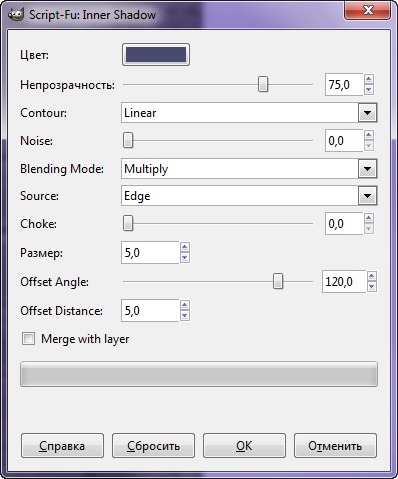
Task: Increase opacity with the up spinner arrow
Action: tap(368, 80)
